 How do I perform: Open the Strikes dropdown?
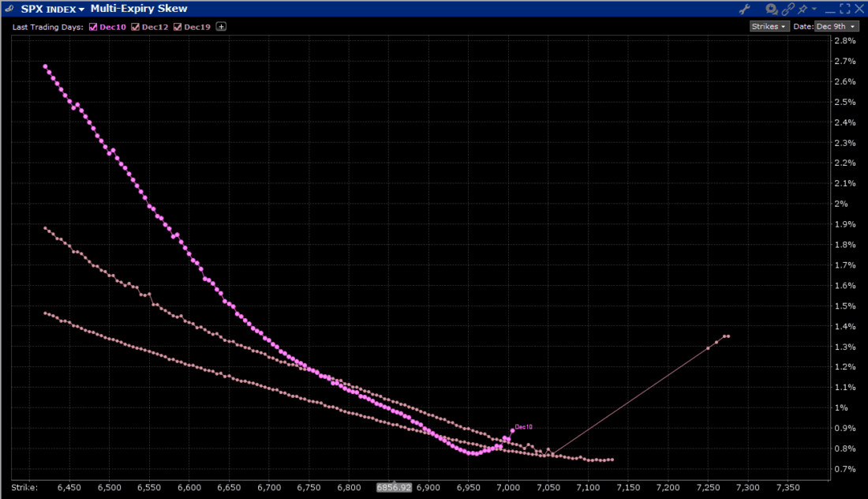coord(769,26)
